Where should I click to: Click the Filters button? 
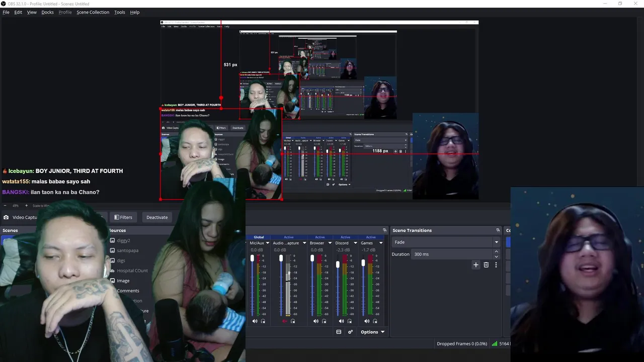pyautogui.click(x=123, y=217)
